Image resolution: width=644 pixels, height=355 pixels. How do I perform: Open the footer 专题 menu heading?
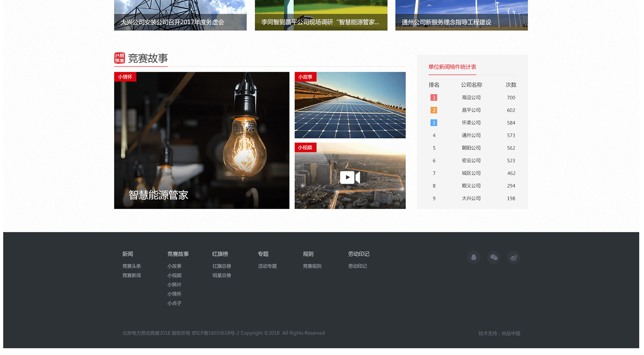tap(263, 254)
